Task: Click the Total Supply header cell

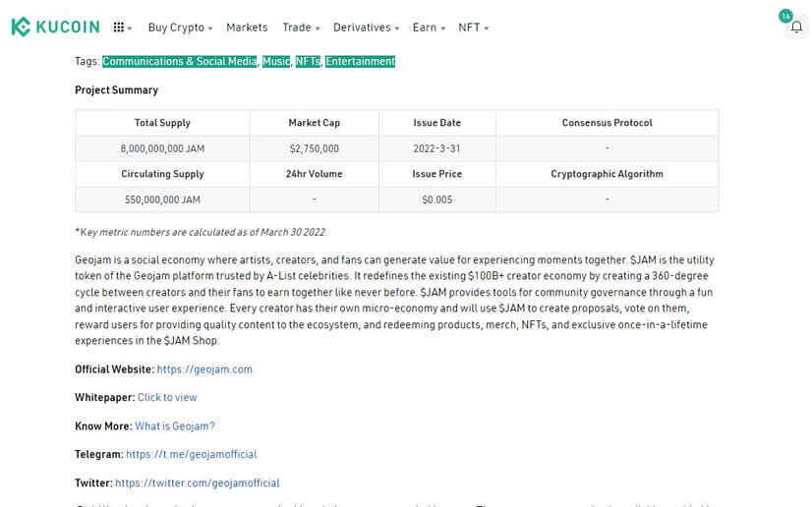Action: coord(162,123)
